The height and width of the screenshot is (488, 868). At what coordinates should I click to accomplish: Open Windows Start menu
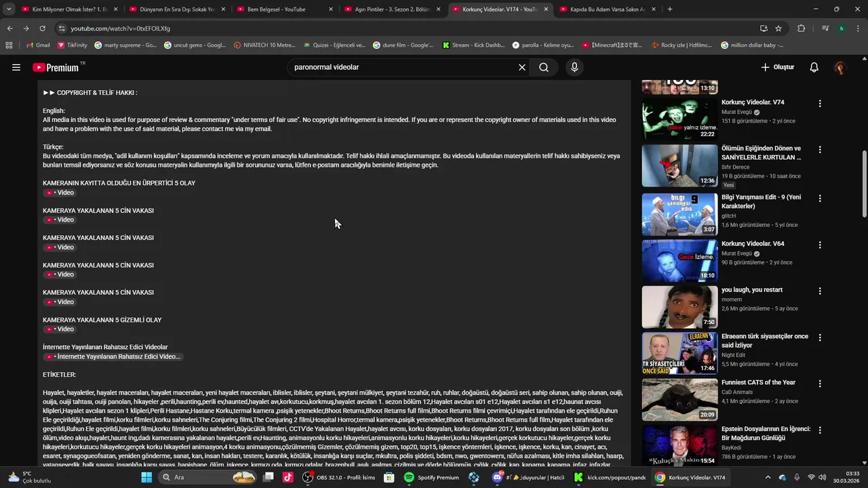tap(146, 477)
